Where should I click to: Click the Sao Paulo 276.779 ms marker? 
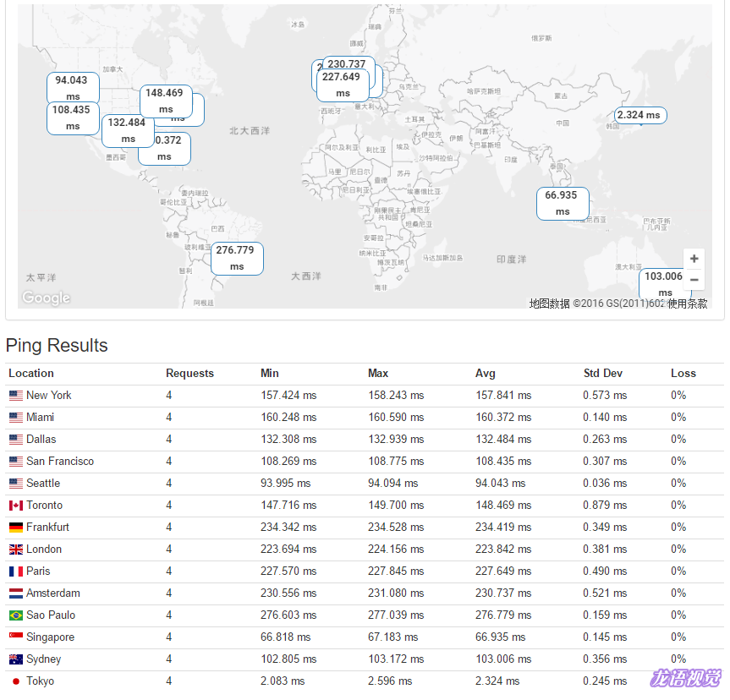pos(236,258)
